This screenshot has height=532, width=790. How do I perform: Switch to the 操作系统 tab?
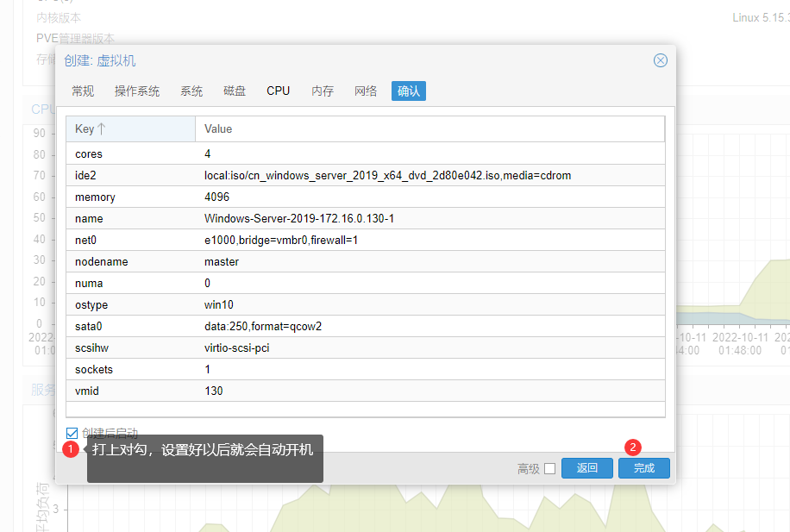(137, 91)
